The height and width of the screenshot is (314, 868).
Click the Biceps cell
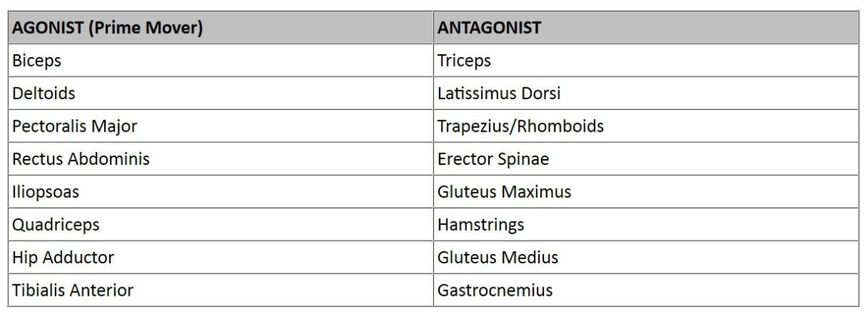37,61
